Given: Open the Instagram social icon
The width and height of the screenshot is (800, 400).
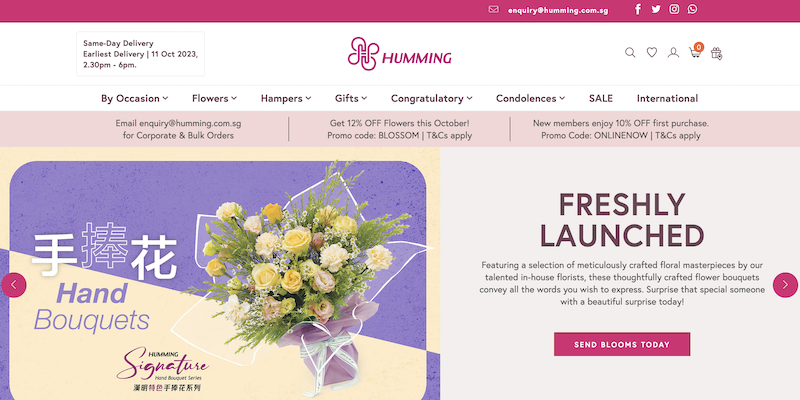Looking at the screenshot, I should (x=674, y=9).
